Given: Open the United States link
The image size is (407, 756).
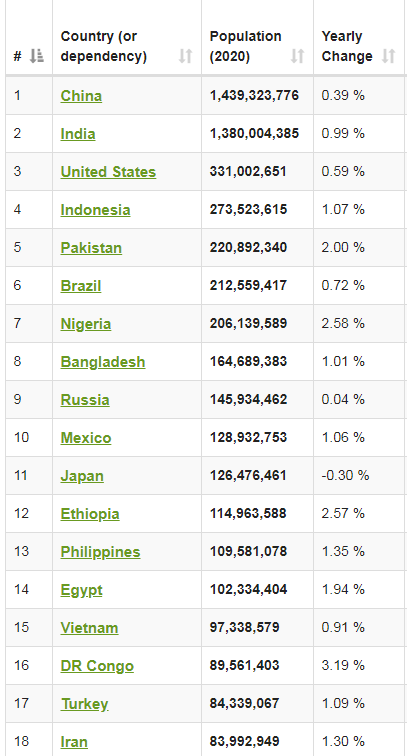Looking at the screenshot, I should pyautogui.click(x=108, y=172).
